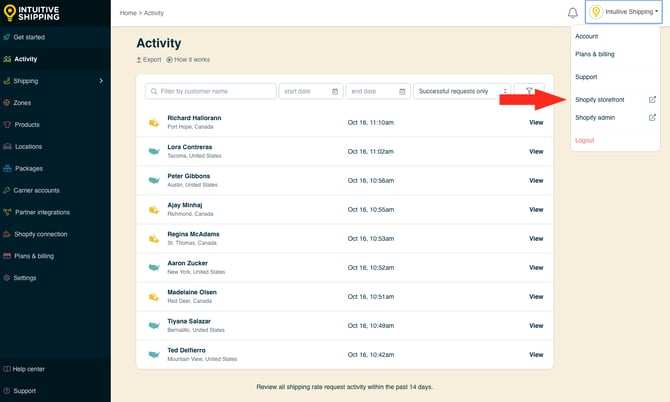Screen dimensions: 670x402
Task: View Madelaine Olsen's request
Action: tap(536, 297)
